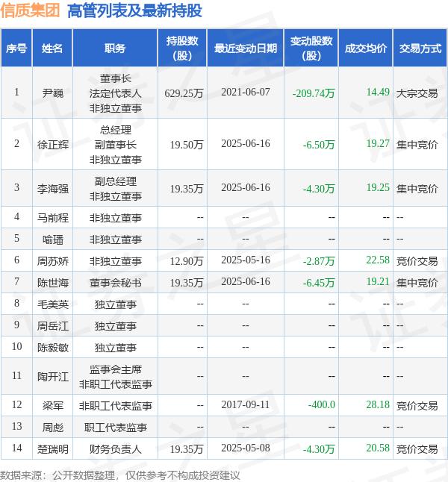The width and height of the screenshot is (448, 482).
Task: Click 财务负责人 position cell
Action: [x=115, y=449]
